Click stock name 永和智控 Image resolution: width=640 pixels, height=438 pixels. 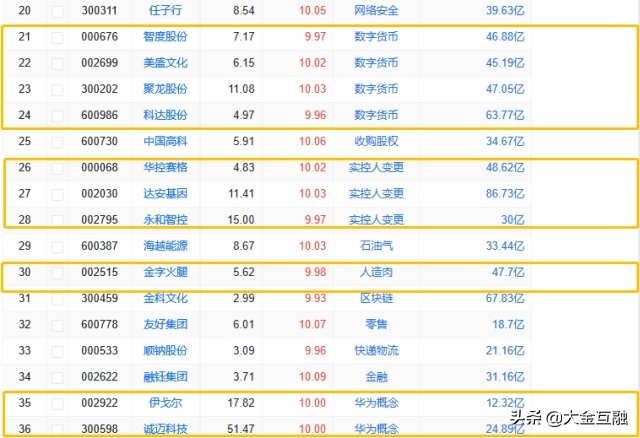(165, 219)
